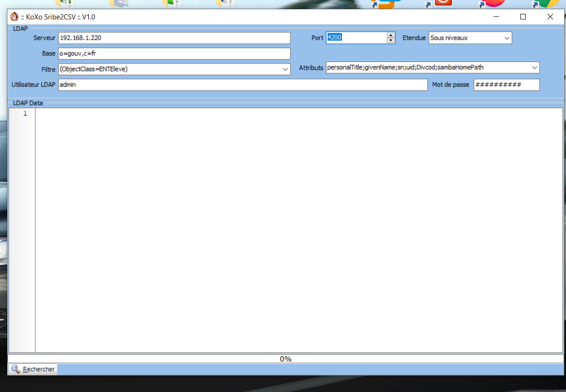
Task: Click the Attributs label
Action: tap(311, 67)
